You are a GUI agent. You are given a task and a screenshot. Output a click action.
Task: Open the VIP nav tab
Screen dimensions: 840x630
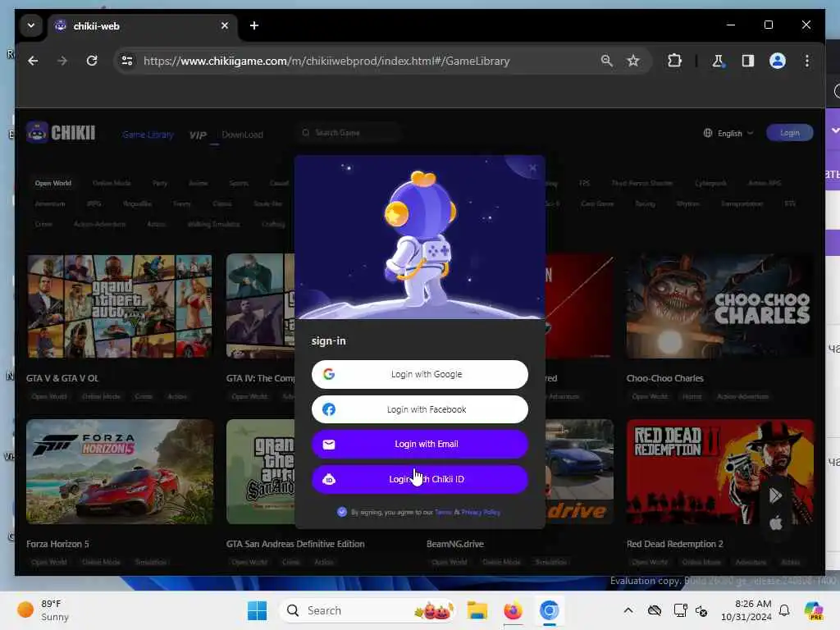pyautogui.click(x=198, y=135)
